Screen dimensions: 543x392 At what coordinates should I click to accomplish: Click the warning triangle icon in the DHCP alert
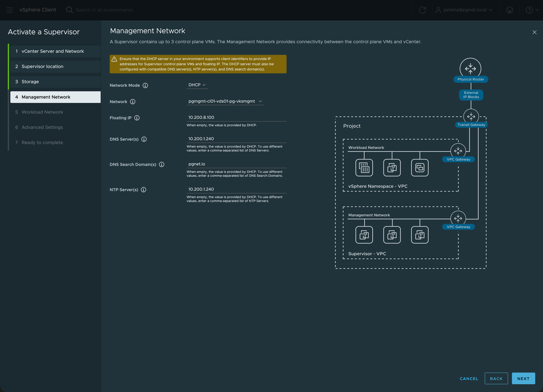click(114, 59)
